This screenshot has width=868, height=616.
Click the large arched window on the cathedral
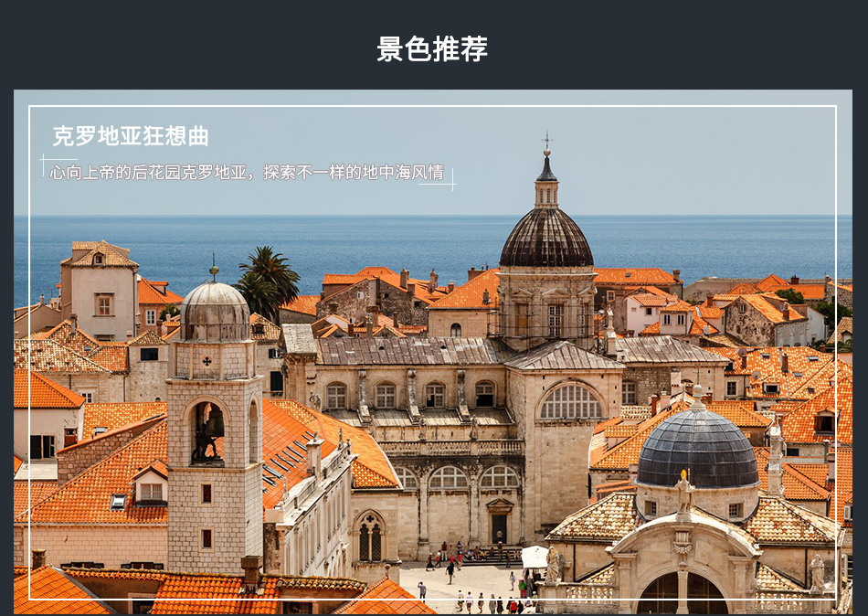(x=571, y=401)
